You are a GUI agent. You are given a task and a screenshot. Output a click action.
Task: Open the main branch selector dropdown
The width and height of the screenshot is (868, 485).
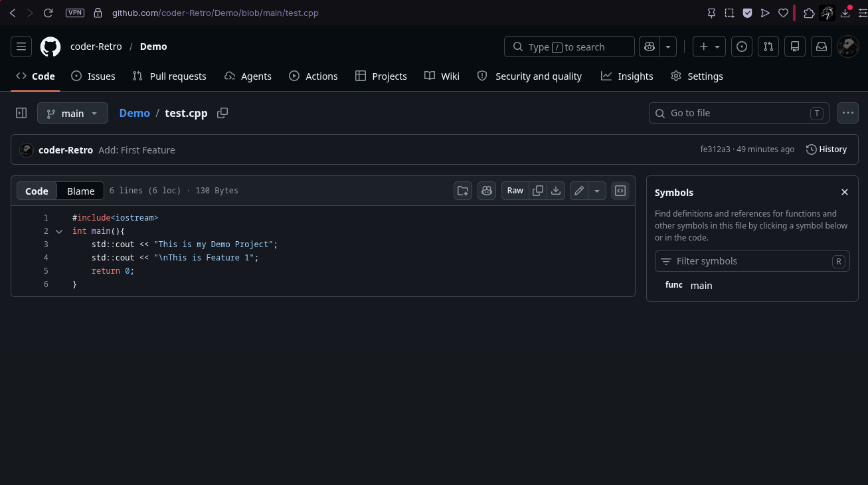72,113
